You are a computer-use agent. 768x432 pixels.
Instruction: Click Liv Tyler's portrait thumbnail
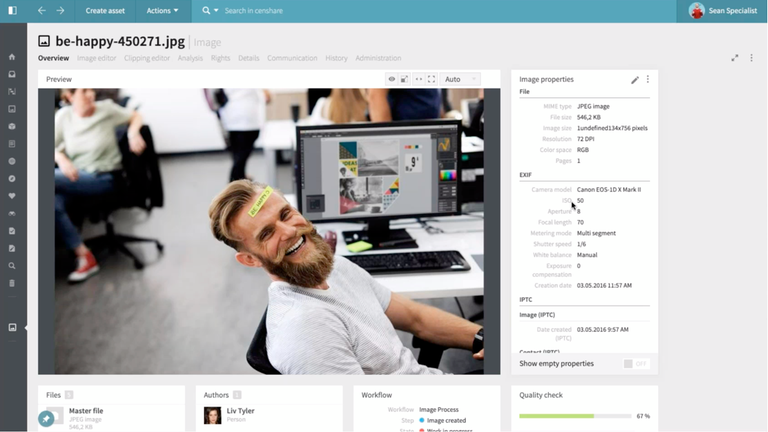coord(213,415)
